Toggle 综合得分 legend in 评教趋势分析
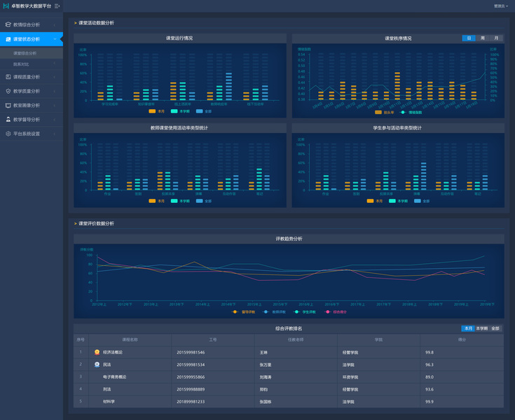The image size is (515, 420). pyautogui.click(x=336, y=312)
